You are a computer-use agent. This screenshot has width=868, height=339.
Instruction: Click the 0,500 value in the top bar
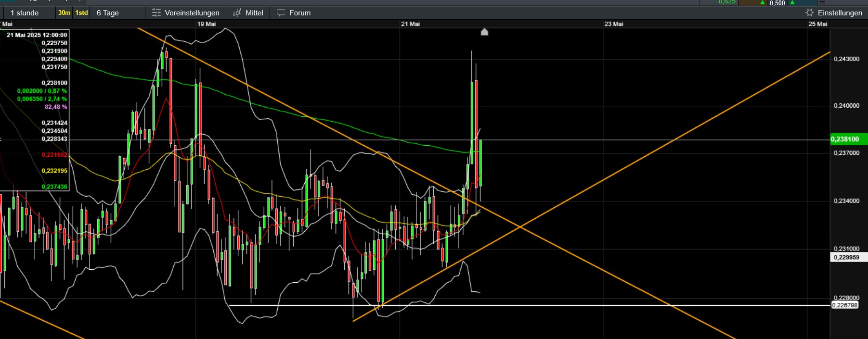pyautogui.click(x=777, y=3)
